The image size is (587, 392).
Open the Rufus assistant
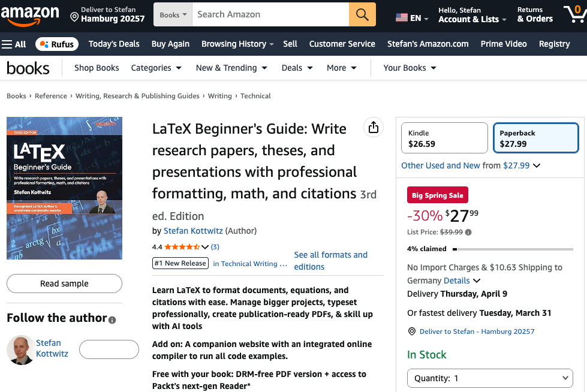[57, 44]
